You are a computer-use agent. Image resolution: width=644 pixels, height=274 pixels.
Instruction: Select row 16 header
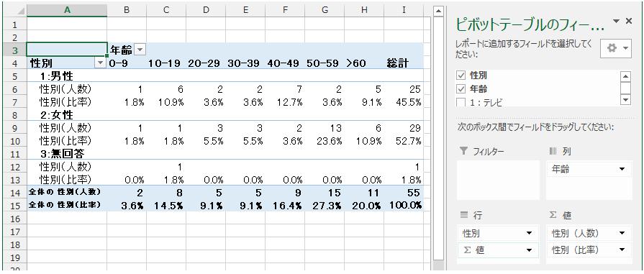click(15, 218)
